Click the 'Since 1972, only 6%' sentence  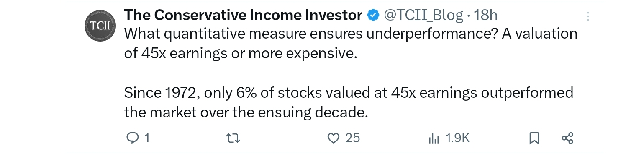[349, 93]
